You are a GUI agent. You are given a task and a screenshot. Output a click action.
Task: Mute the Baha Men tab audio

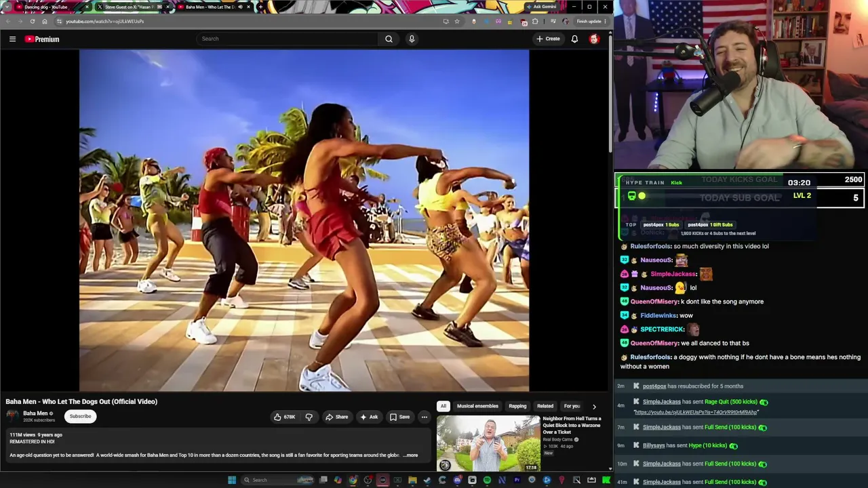pyautogui.click(x=240, y=7)
